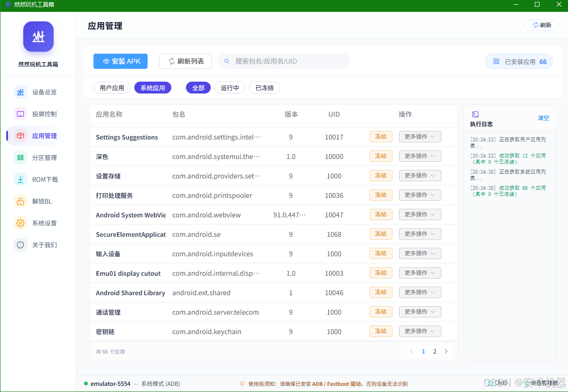Open the 系统设置 gear icon
This screenshot has height=392, width=568.
point(20,223)
